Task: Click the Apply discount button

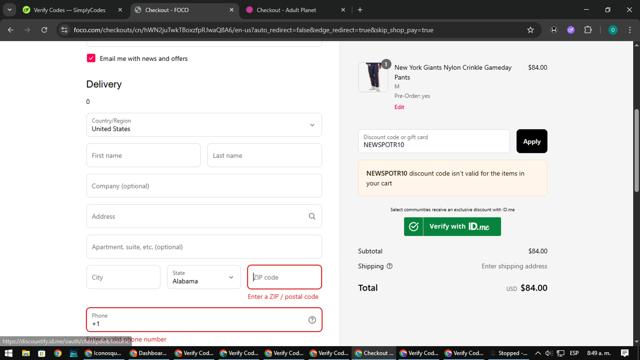Action: click(x=531, y=141)
